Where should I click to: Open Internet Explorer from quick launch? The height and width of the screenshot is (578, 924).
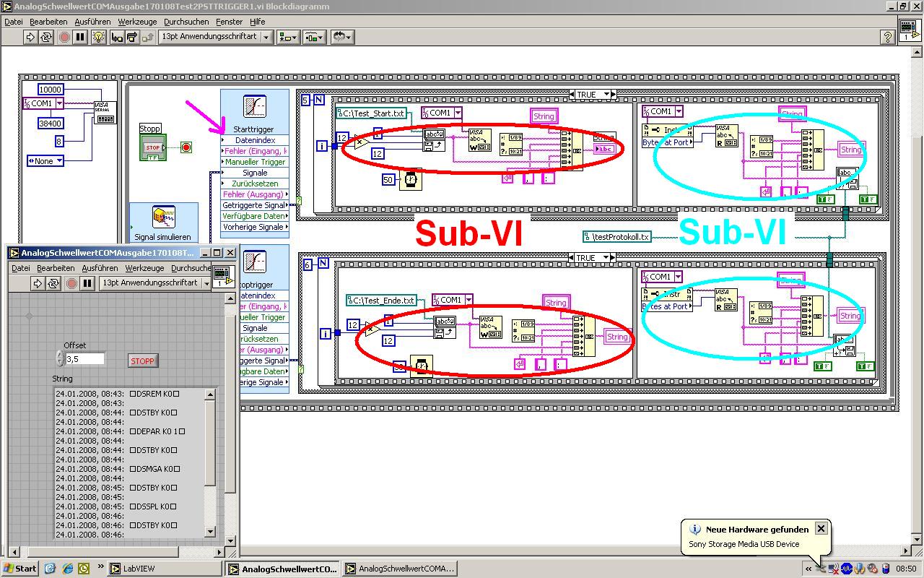click(67, 569)
